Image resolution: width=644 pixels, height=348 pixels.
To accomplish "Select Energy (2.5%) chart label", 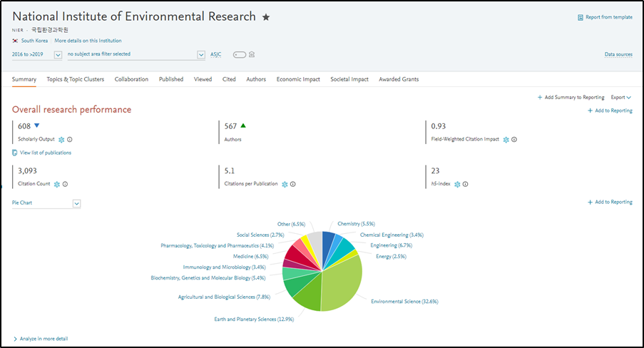I will (391, 257).
